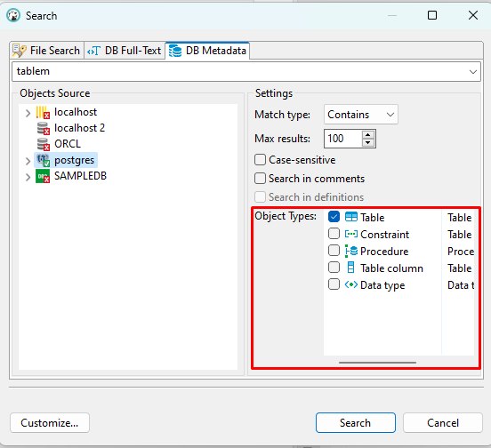491x448 pixels.
Task: Check the Data type checkbox
Action: pyautogui.click(x=334, y=284)
